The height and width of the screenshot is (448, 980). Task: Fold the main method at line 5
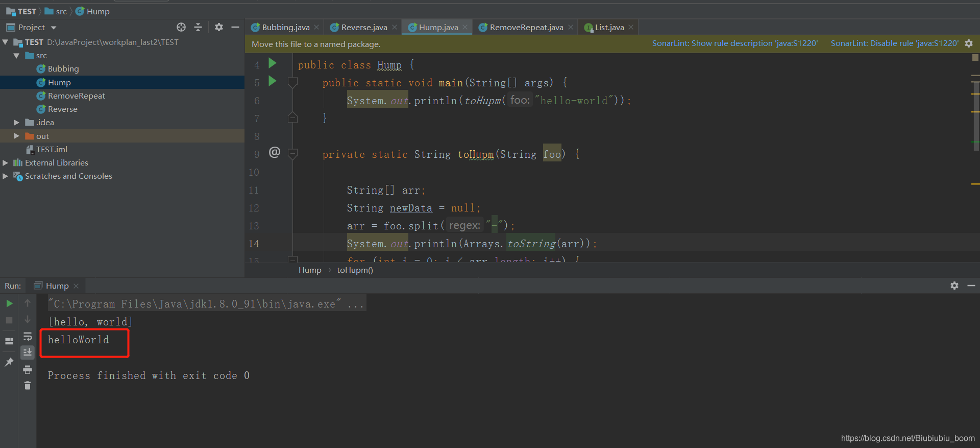click(292, 82)
